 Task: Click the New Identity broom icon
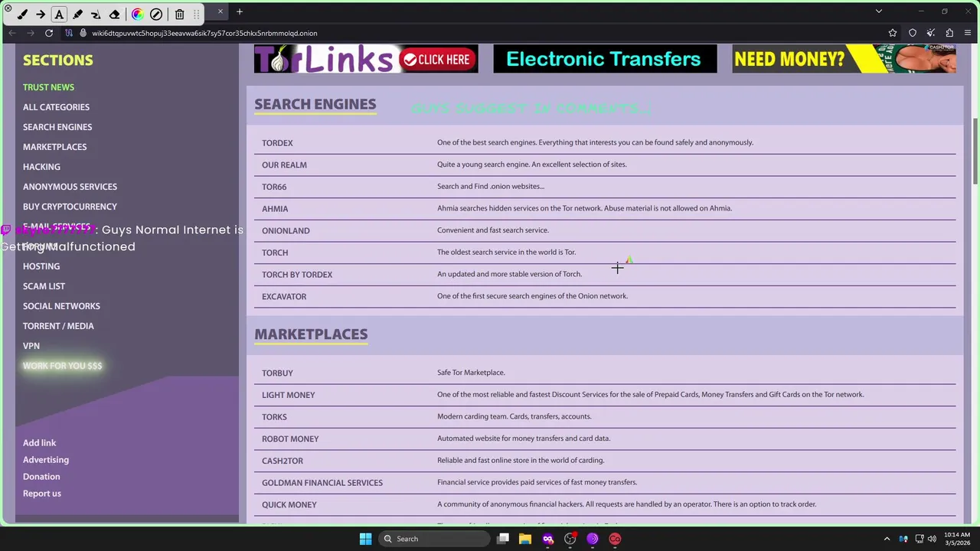pyautogui.click(x=931, y=33)
